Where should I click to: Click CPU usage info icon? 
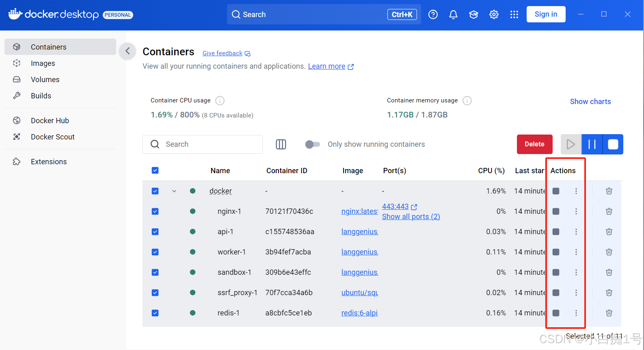pos(220,100)
